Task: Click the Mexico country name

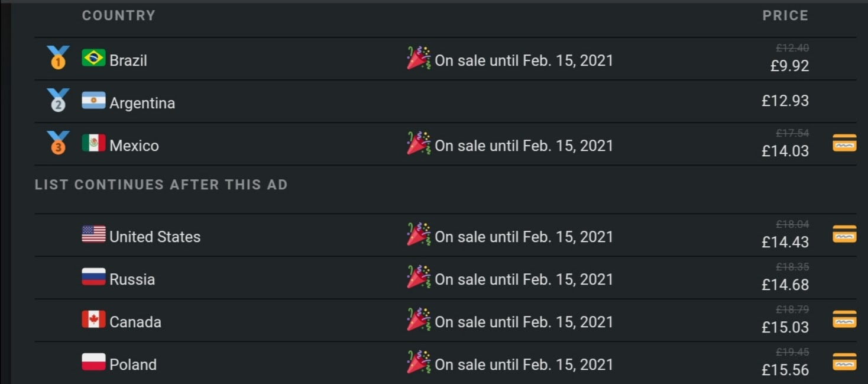Action: point(134,146)
